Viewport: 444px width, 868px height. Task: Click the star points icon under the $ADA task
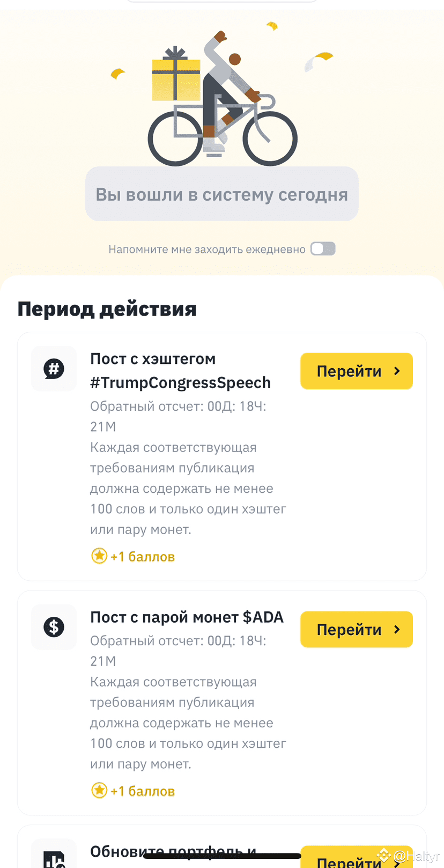99,791
